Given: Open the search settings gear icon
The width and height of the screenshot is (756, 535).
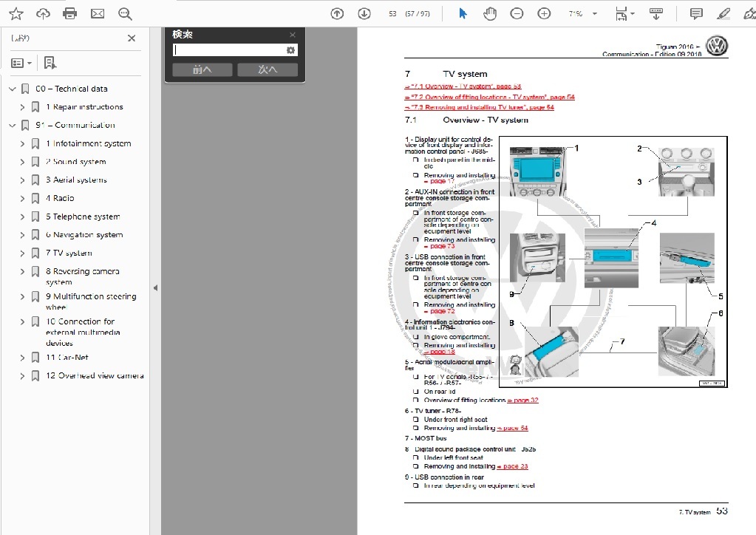Looking at the screenshot, I should tap(290, 50).
